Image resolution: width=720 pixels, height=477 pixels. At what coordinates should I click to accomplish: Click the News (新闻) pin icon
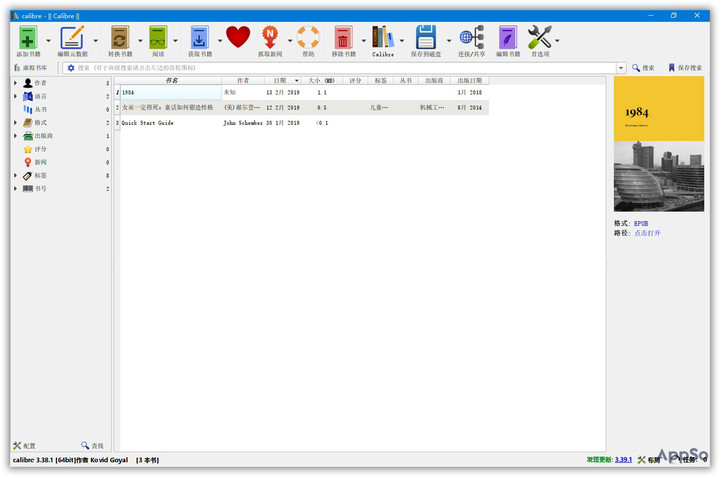(28, 162)
